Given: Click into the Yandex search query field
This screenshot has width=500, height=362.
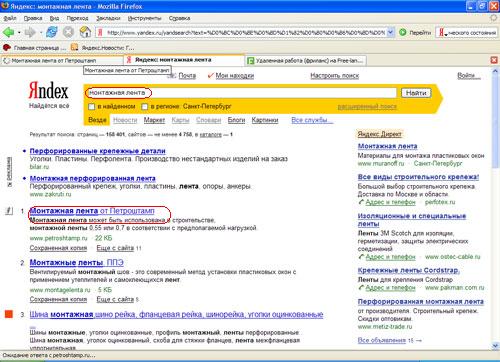Looking at the screenshot, I should [241, 93].
